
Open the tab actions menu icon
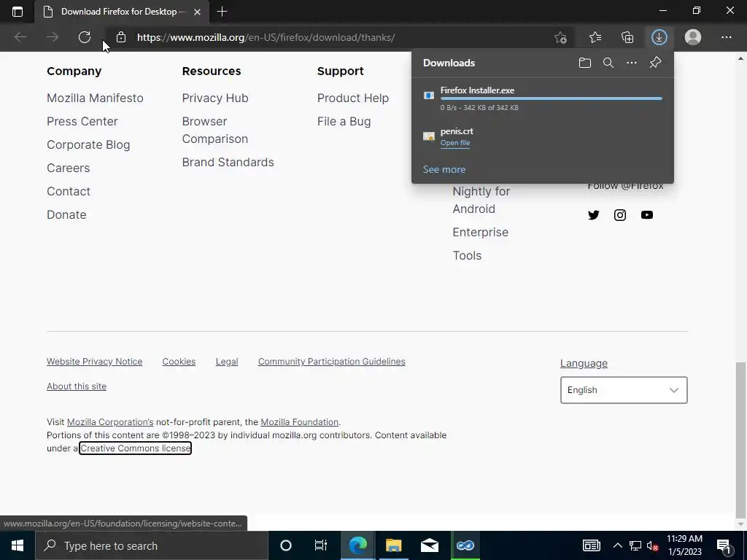[x=18, y=12]
